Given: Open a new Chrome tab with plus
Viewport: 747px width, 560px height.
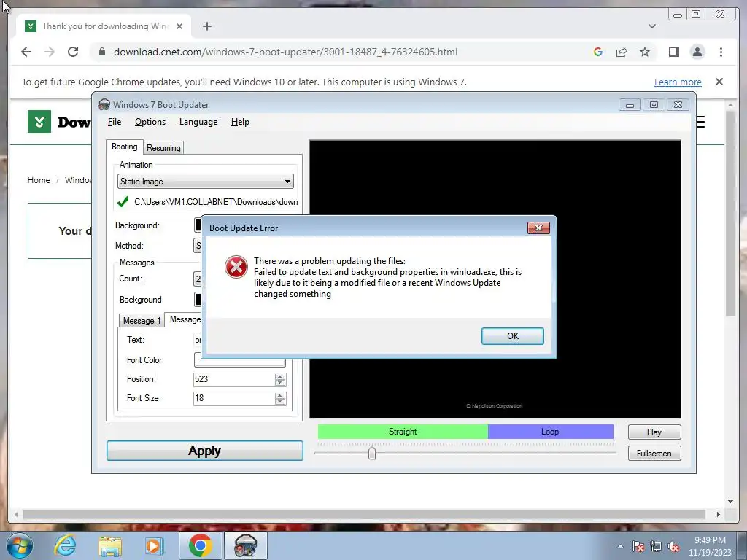Looking at the screenshot, I should 206,26.
